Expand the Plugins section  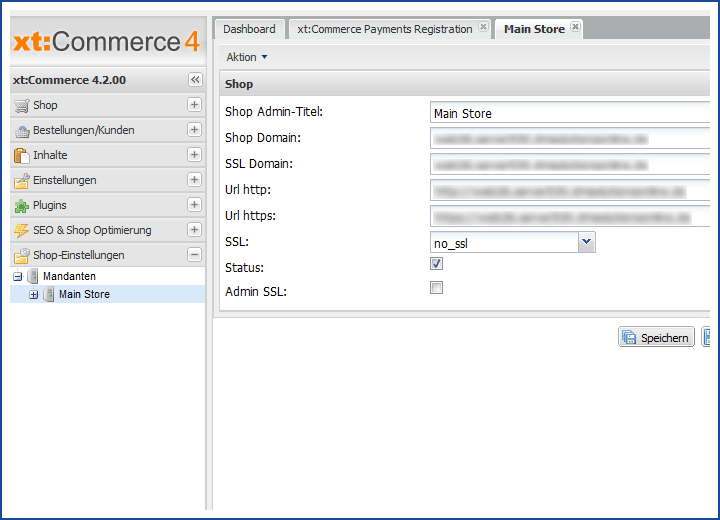click(x=194, y=204)
